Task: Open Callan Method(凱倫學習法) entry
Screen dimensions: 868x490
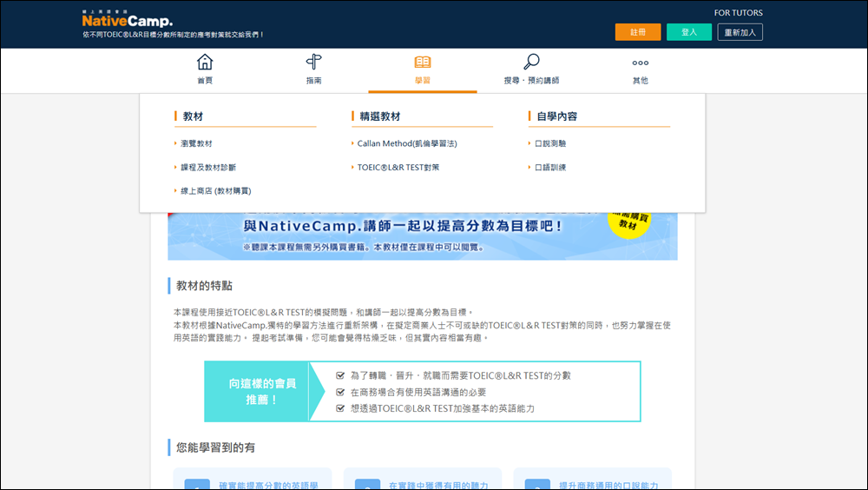Action: click(x=407, y=143)
